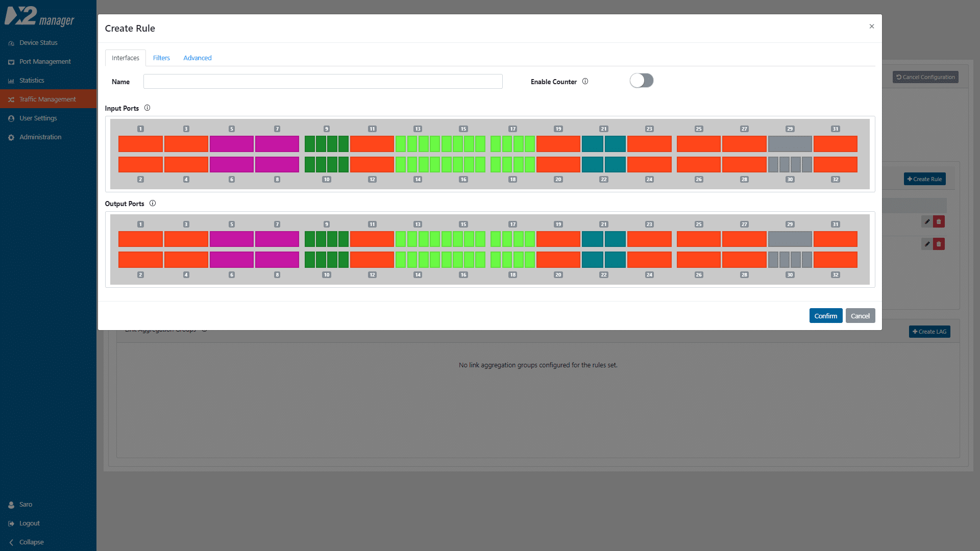This screenshot has height=551, width=980.
Task: Click the Administration gear icon
Action: 11,138
